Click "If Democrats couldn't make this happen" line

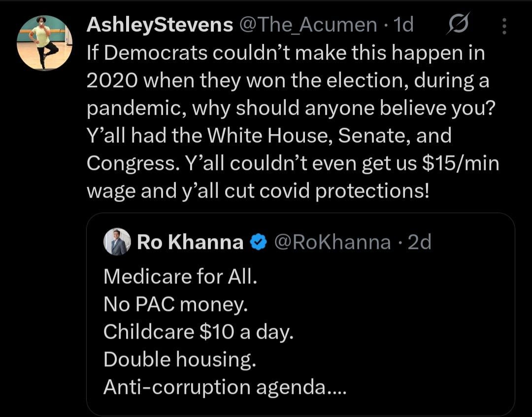click(x=286, y=53)
